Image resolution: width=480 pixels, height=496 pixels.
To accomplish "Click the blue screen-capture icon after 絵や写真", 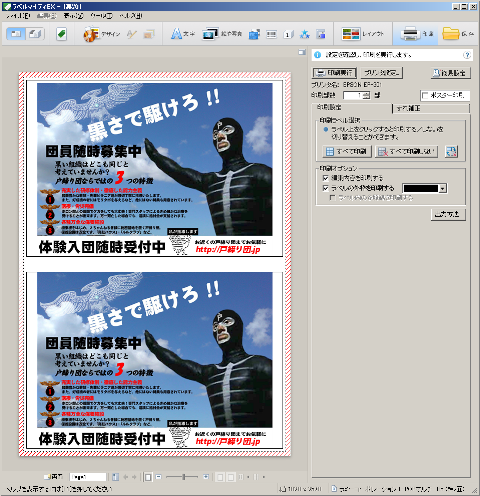I will (254, 34).
